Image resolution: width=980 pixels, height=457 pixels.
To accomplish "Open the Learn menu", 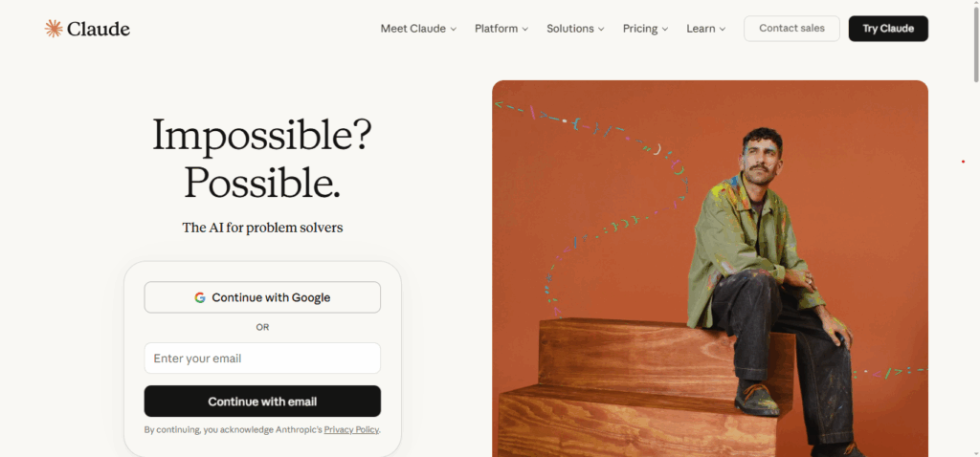I will click(x=701, y=29).
